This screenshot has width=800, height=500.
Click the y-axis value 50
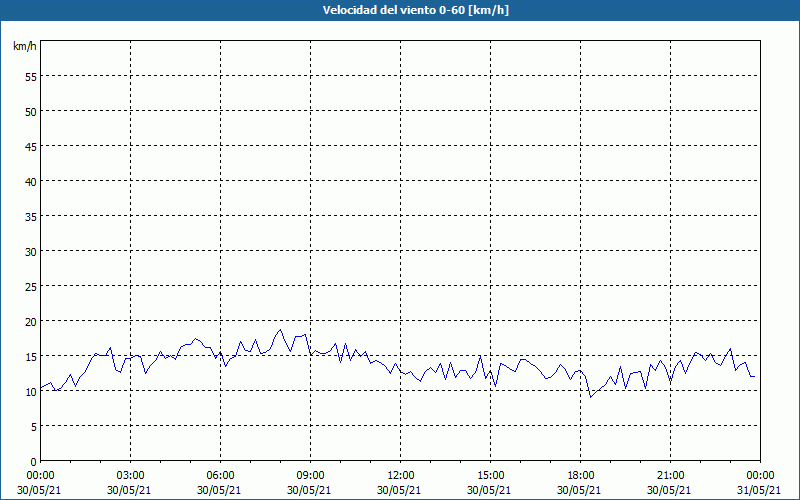[x=31, y=112]
